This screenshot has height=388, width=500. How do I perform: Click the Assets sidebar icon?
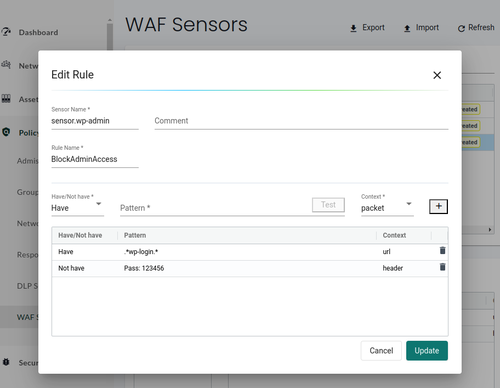pos(6,99)
